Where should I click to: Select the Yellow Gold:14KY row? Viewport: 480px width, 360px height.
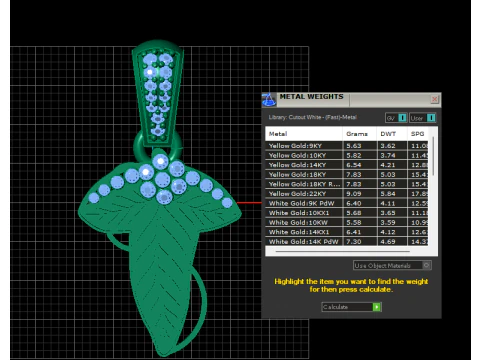(347, 165)
